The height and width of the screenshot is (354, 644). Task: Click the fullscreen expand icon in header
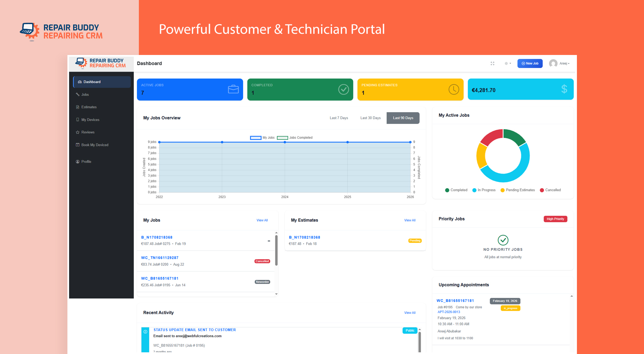(492, 63)
